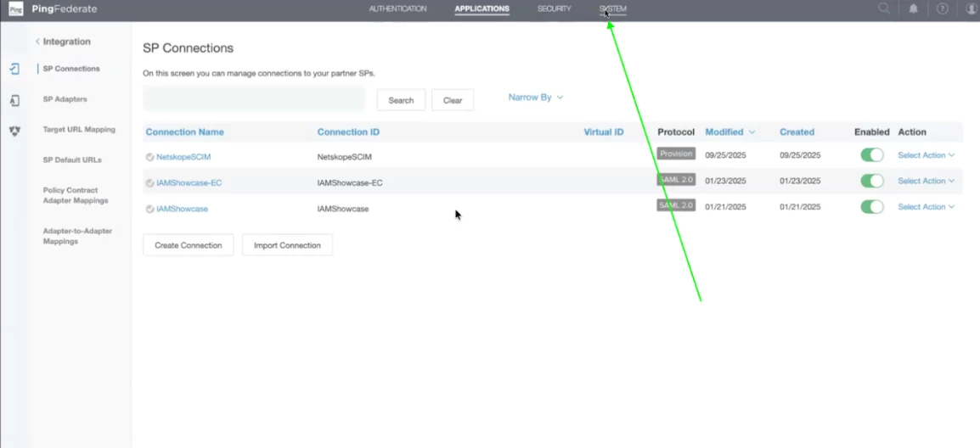Viewport: 980px width, 448px height.
Task: Click the status check icon beside NetskopeSCIM
Action: coord(150,157)
